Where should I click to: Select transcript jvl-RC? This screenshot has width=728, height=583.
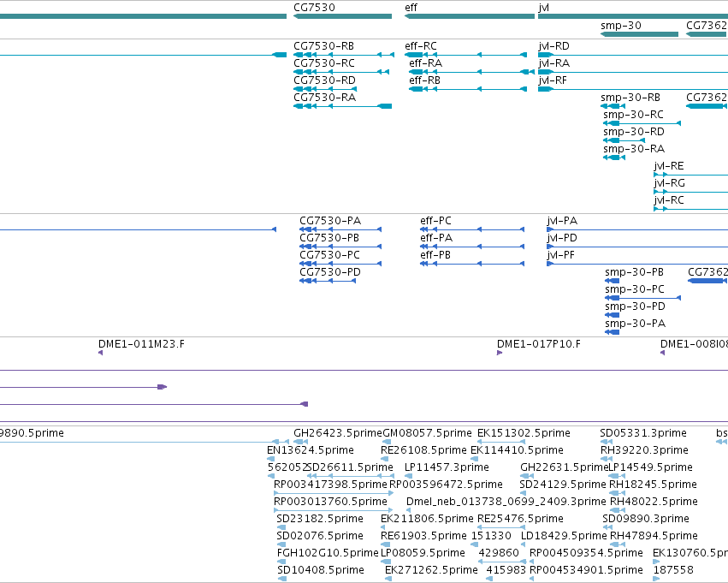669,200
